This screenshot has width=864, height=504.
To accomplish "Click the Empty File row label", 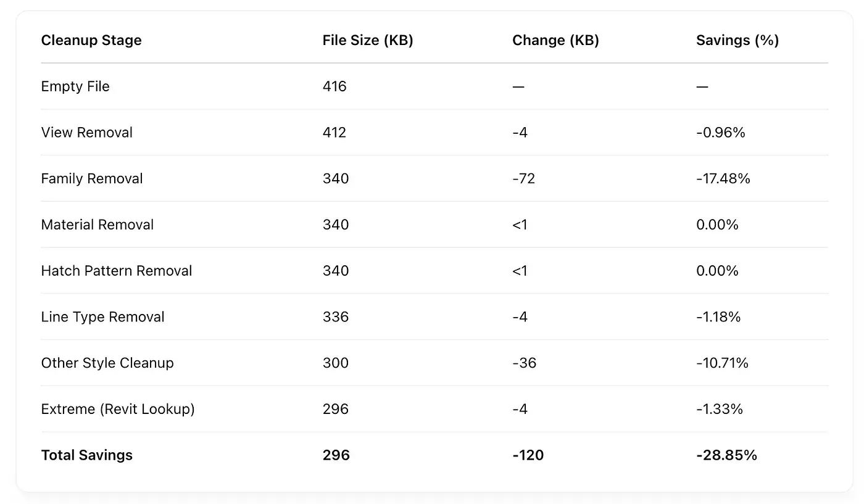I will pos(75,86).
